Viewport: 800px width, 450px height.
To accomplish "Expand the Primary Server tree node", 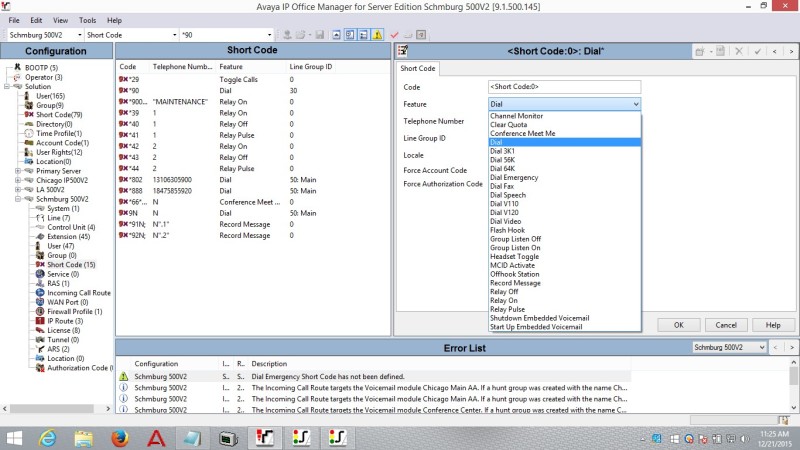I will (x=18, y=171).
